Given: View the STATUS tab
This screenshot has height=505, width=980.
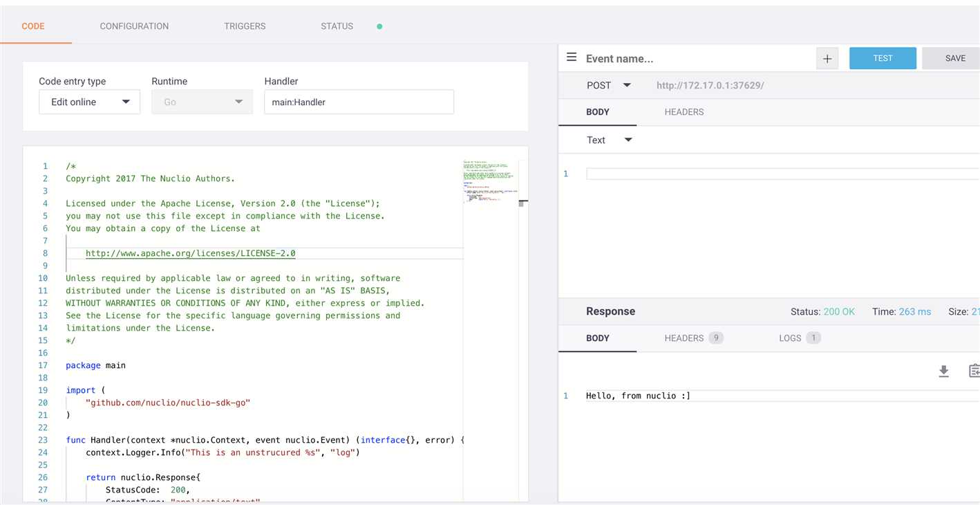Looking at the screenshot, I should tap(337, 26).
